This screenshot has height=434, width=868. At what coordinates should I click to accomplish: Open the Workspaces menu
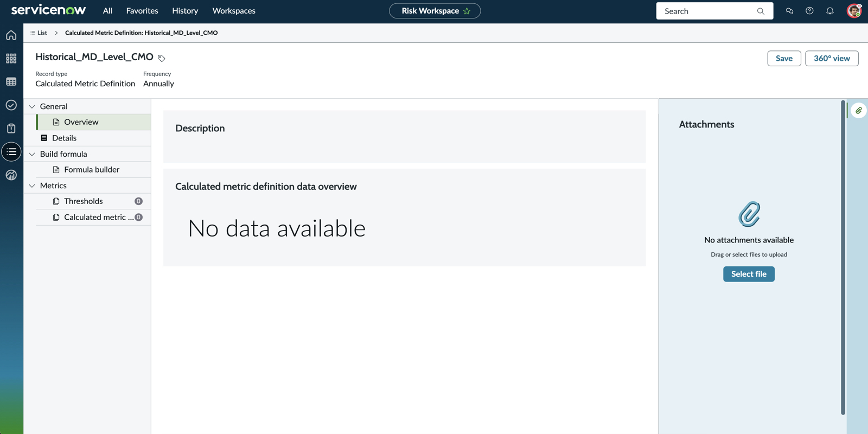tap(234, 11)
